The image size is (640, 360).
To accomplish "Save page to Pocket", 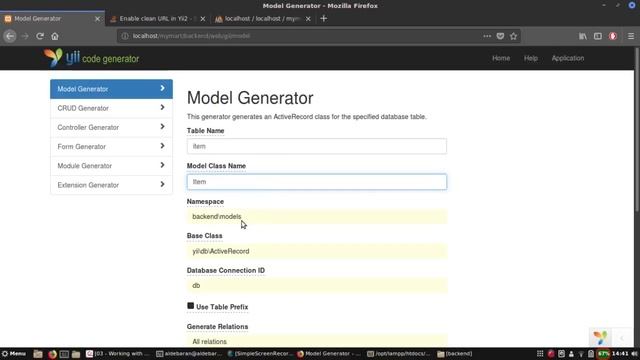I will pos(500,36).
